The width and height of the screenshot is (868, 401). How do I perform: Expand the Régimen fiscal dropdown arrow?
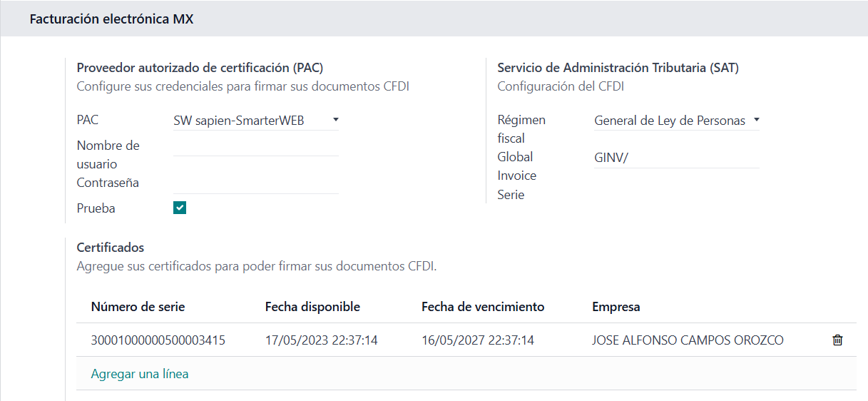click(x=756, y=120)
